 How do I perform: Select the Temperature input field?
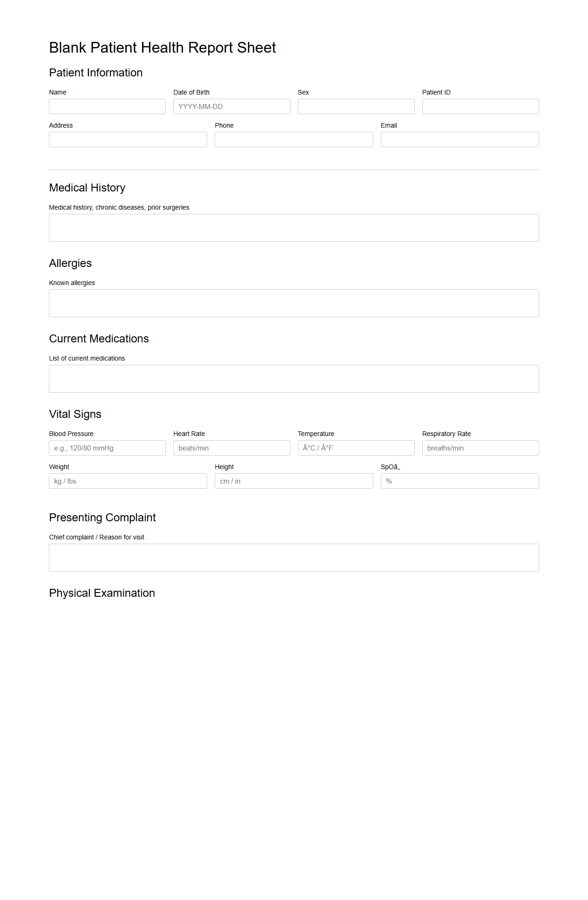coord(356,448)
